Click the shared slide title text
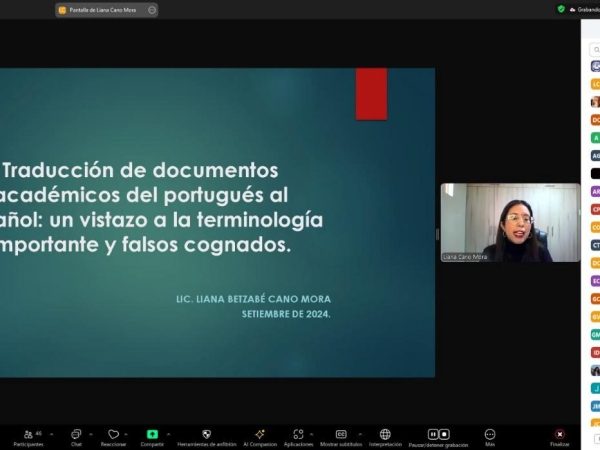600x450 pixels. 161,207
